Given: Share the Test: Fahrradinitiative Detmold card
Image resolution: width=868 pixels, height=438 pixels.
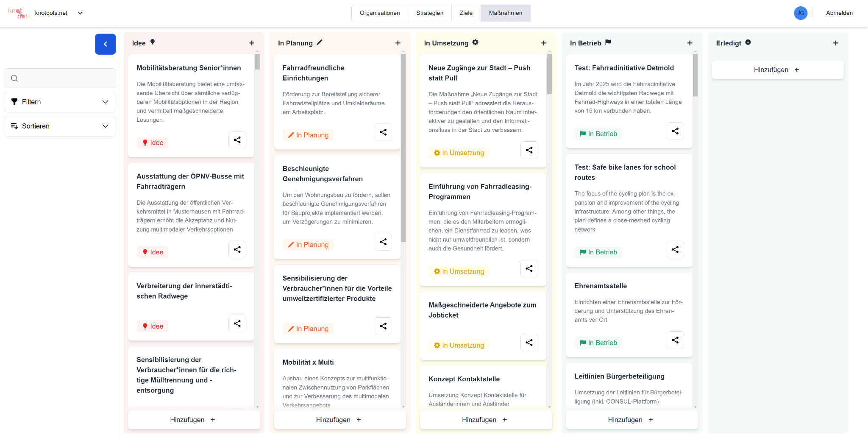Looking at the screenshot, I should pyautogui.click(x=675, y=131).
